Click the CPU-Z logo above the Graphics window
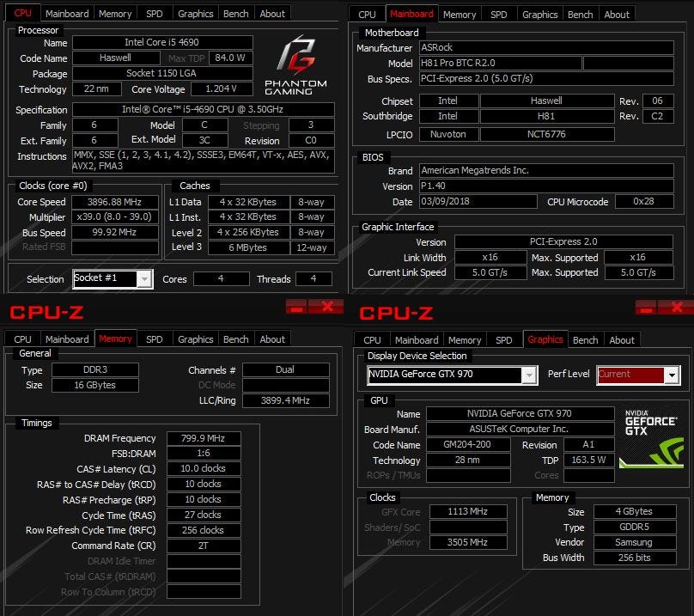 click(x=396, y=312)
